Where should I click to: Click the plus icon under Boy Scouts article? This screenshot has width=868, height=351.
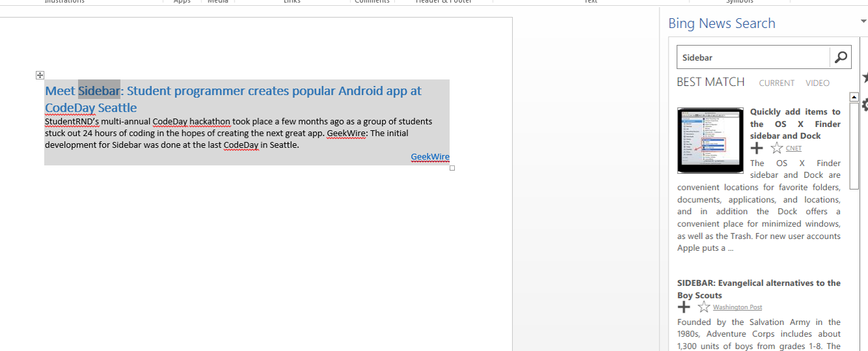click(684, 307)
